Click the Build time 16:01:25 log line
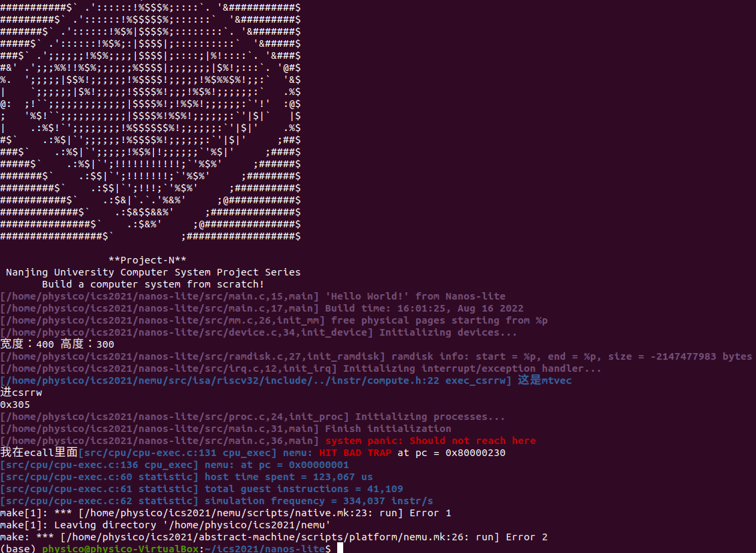The image size is (756, 553). (x=262, y=308)
